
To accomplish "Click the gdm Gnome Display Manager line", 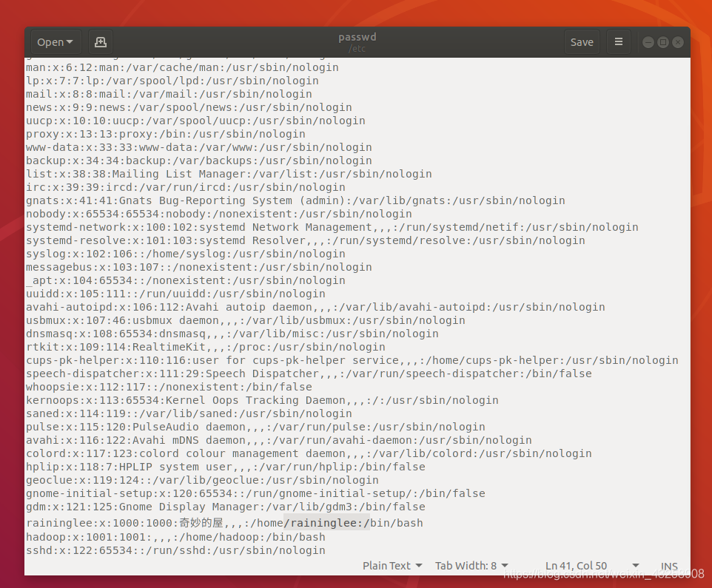I will click(226, 507).
